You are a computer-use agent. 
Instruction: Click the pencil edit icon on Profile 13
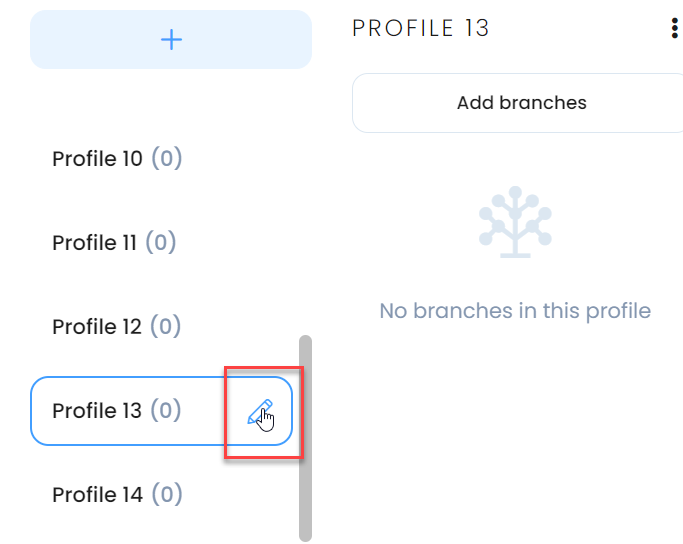tap(260, 412)
